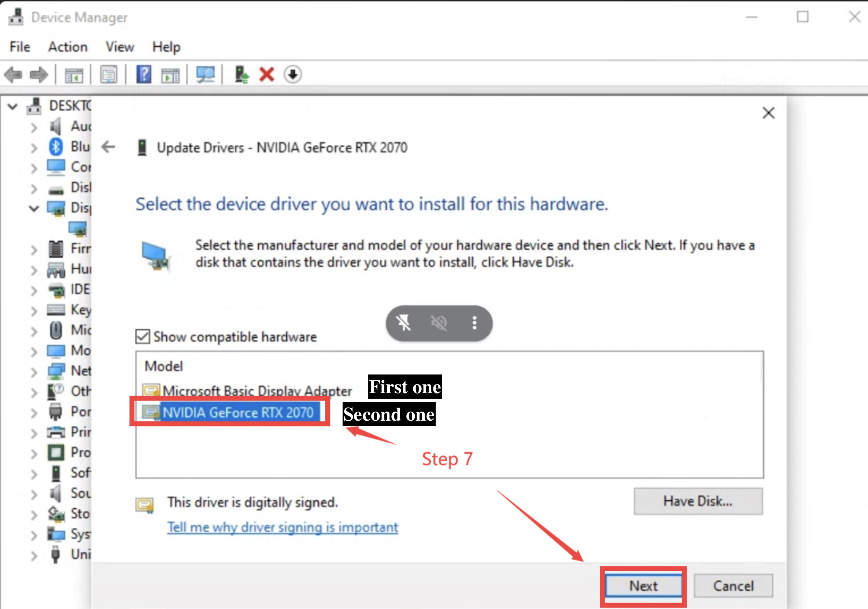Viewport: 868px width, 609px height.
Task: Click the Bluetooth icon in device tree
Action: click(56, 147)
